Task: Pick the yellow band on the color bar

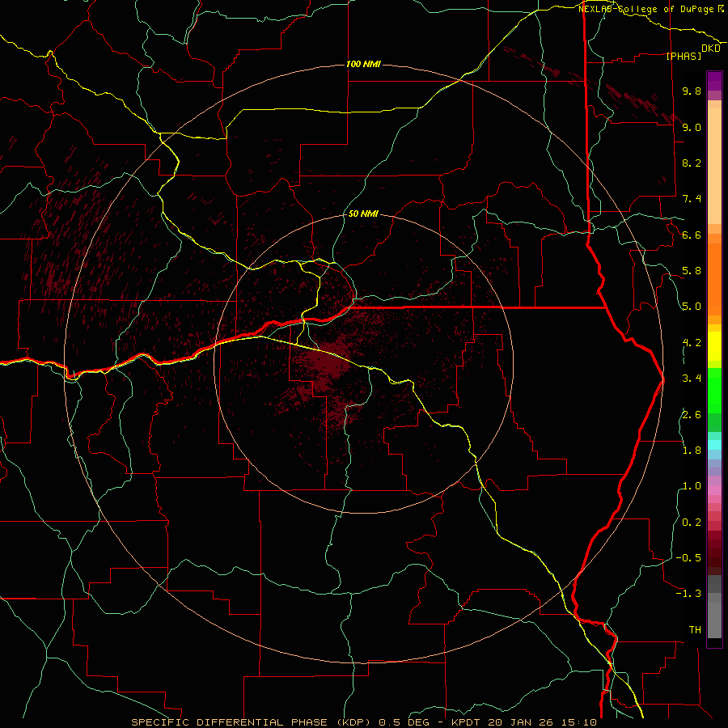Action: [x=714, y=346]
